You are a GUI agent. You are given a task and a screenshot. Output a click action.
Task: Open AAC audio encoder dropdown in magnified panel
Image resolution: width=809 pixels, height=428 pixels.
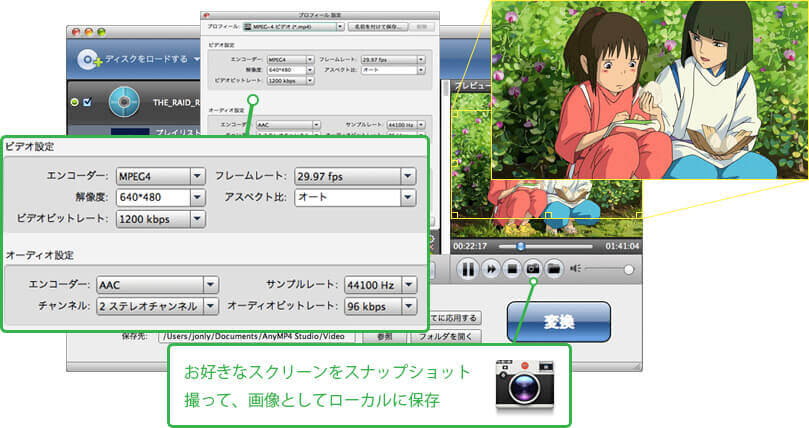click(157, 285)
